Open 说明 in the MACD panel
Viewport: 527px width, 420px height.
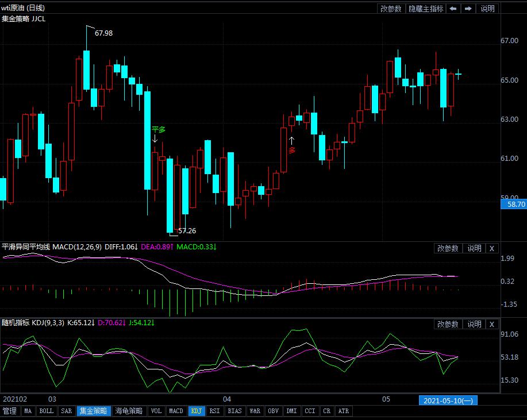(474, 248)
